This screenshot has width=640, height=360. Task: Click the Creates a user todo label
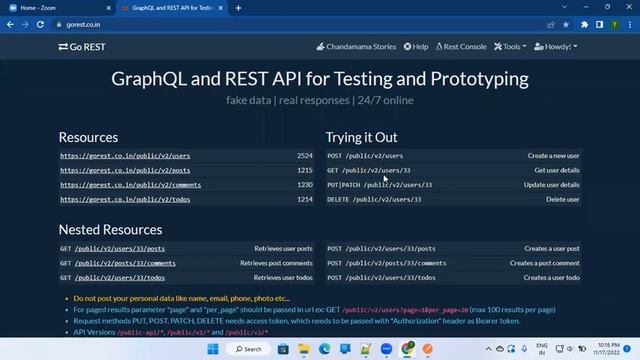click(552, 277)
